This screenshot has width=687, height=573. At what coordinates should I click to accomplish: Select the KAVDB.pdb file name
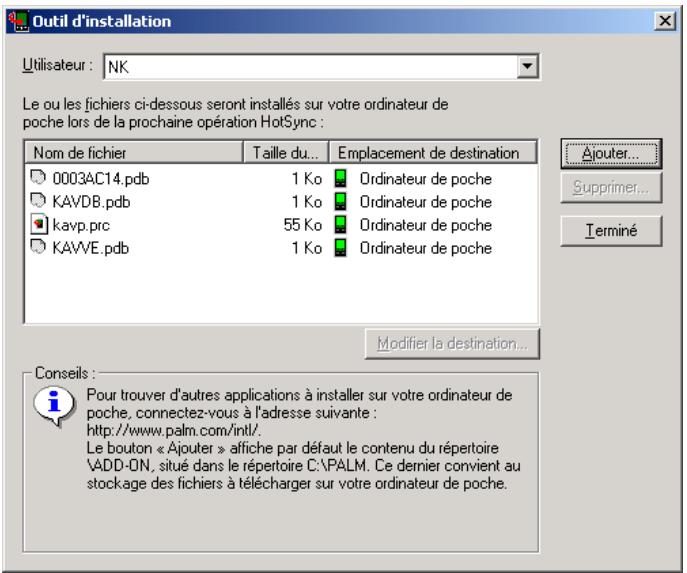click(91, 202)
